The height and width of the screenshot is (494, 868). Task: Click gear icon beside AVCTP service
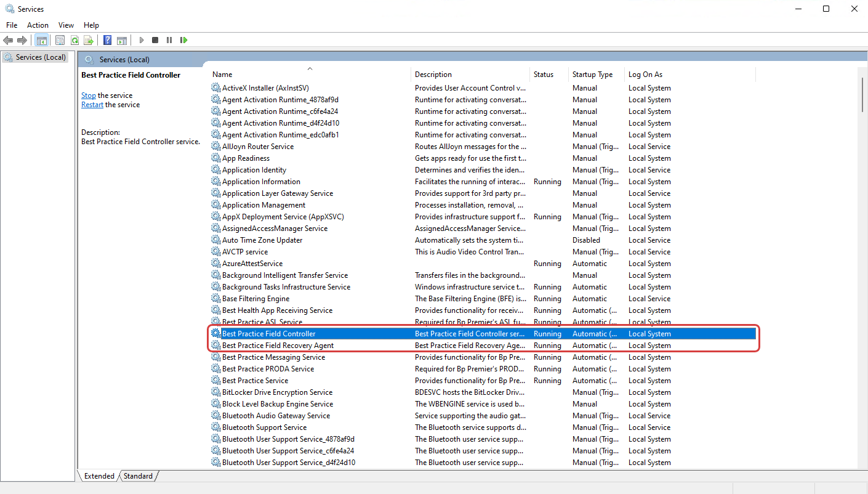(215, 252)
